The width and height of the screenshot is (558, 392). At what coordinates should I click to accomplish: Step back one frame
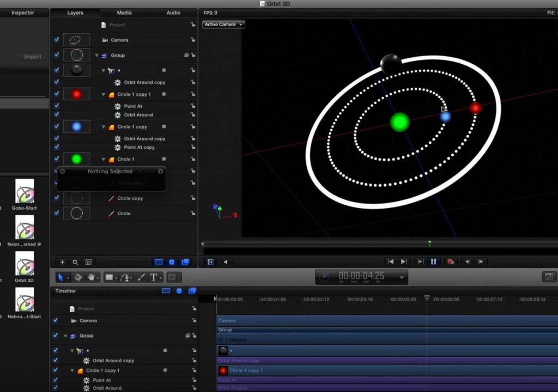coord(468,262)
